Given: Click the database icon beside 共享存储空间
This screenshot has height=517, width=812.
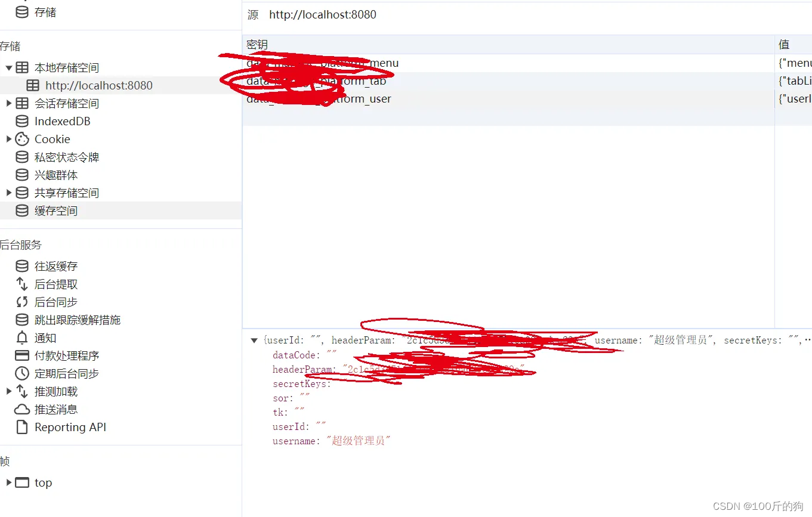Looking at the screenshot, I should [22, 193].
